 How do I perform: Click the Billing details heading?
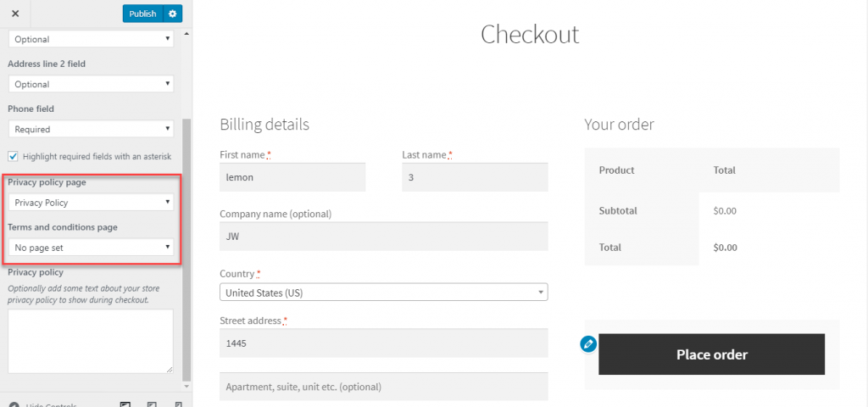click(x=264, y=124)
